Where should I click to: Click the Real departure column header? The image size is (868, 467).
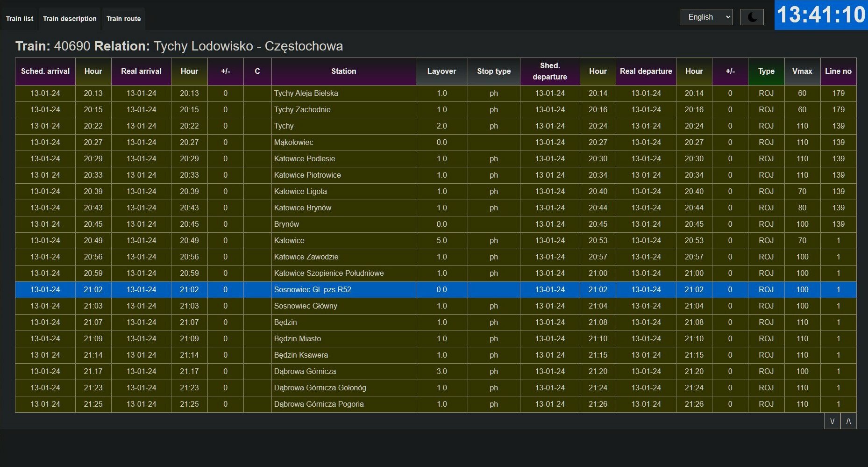point(645,72)
